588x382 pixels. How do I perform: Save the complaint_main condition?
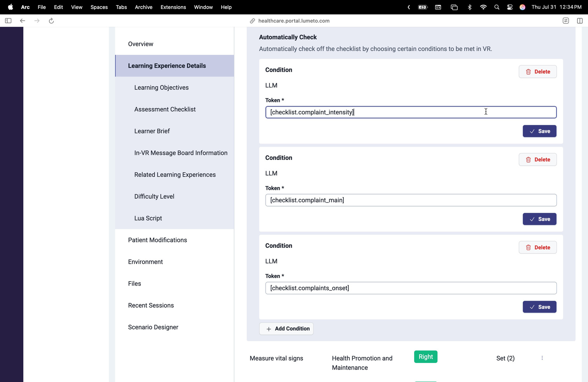coord(539,219)
